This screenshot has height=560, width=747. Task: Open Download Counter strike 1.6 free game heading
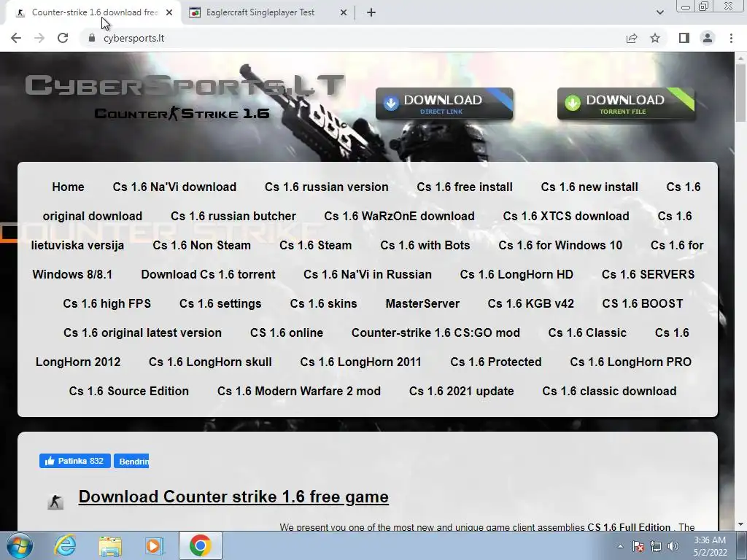click(x=233, y=497)
